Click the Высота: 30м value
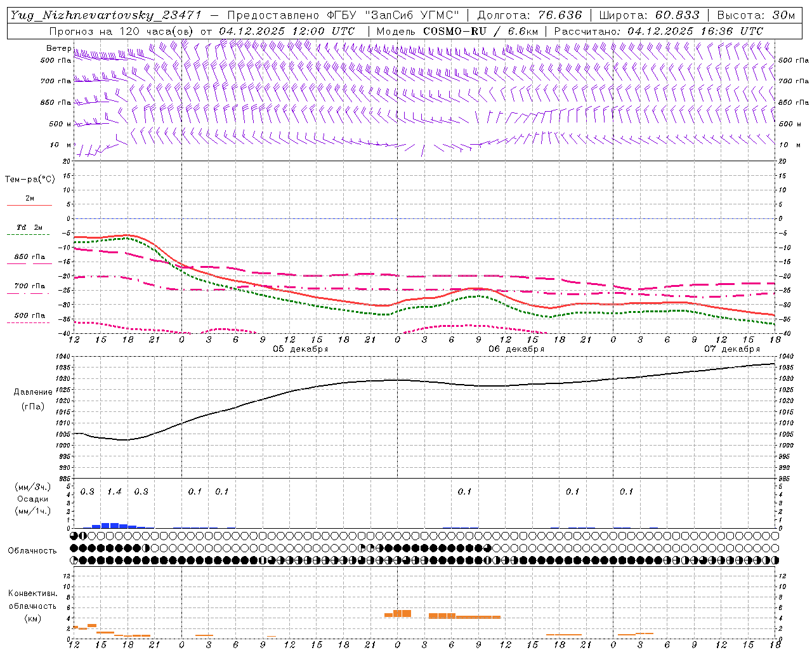 tap(756, 15)
